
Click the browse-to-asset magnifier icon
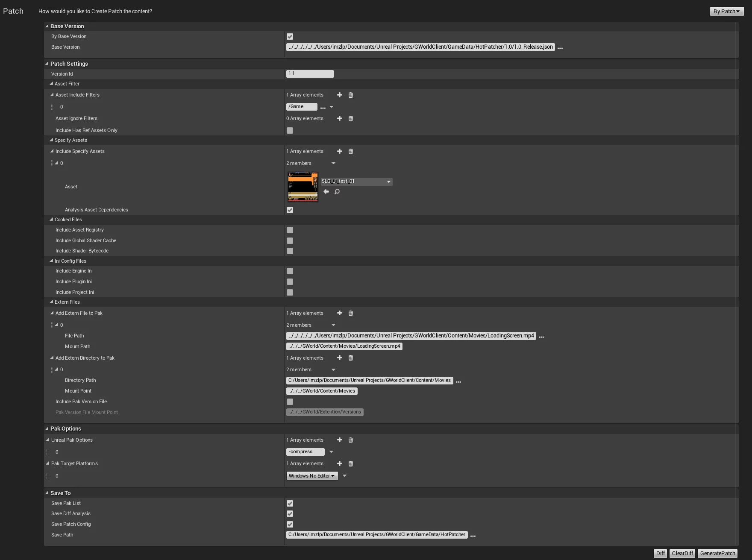tap(337, 192)
